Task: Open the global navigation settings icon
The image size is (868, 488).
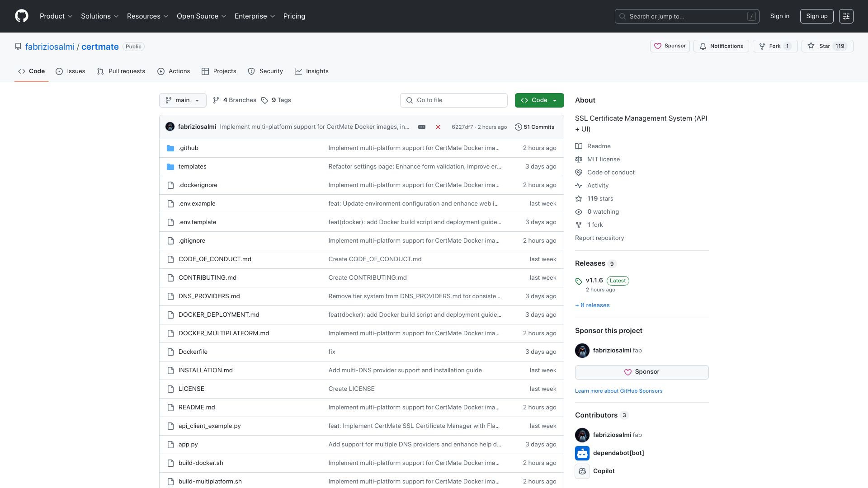Action: click(846, 16)
